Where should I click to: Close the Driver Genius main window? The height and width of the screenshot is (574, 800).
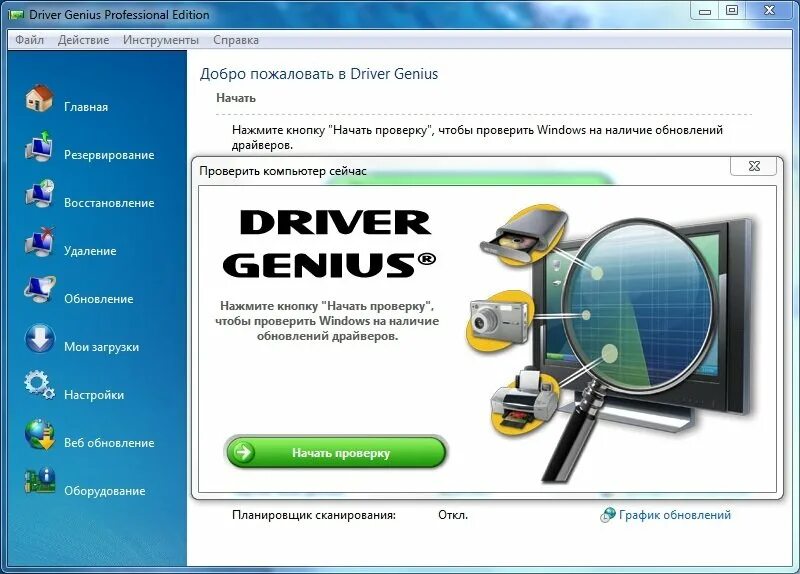click(769, 11)
